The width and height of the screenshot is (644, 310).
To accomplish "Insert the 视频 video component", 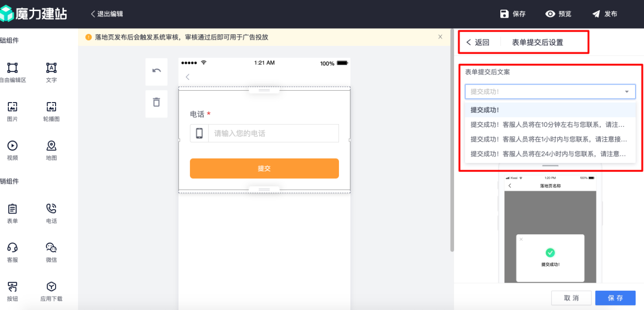I will 12,150.
